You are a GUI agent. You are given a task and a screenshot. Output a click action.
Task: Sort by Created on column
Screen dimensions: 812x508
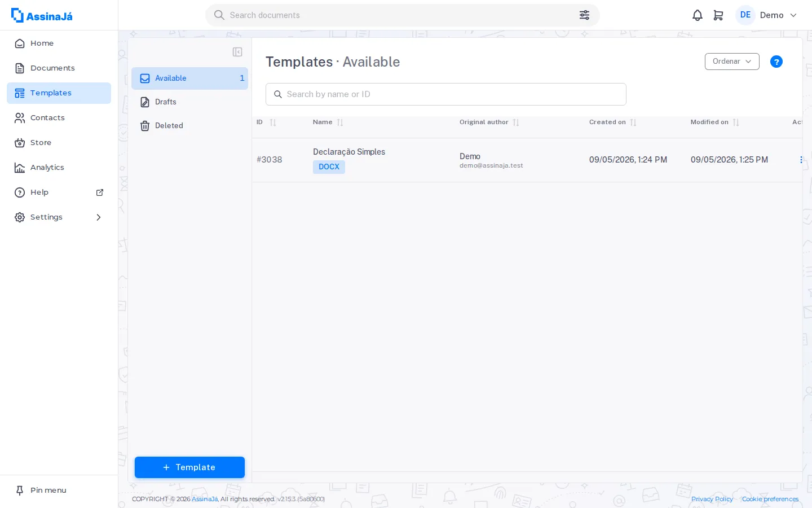pos(633,122)
